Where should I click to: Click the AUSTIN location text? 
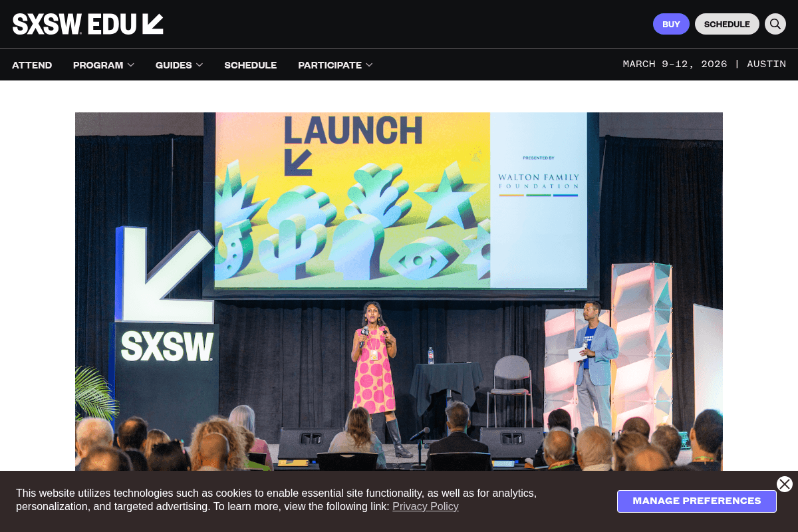pos(766,64)
